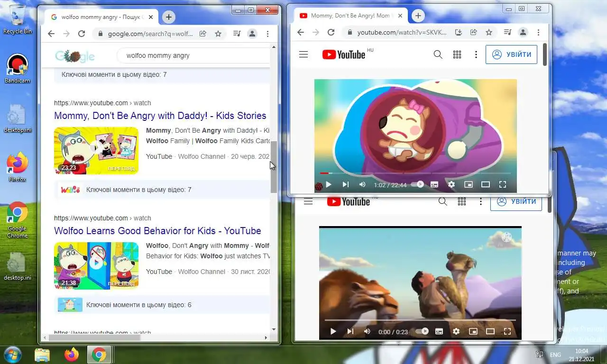Open File Explorer from taskbar

tap(42, 355)
